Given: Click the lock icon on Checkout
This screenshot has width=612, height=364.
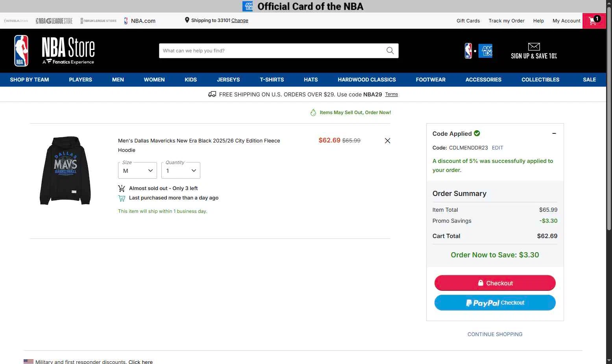Looking at the screenshot, I should point(481,283).
